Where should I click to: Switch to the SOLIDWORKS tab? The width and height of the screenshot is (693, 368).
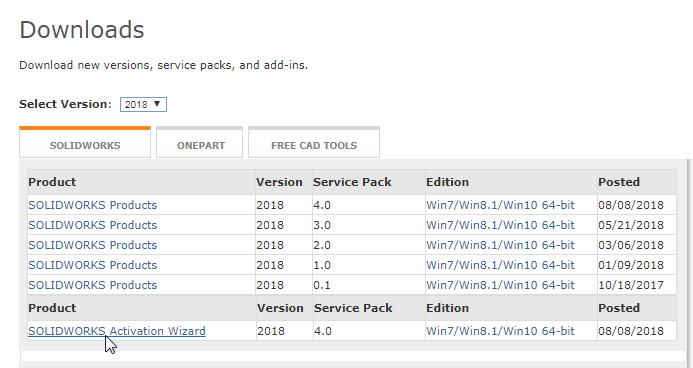point(85,142)
